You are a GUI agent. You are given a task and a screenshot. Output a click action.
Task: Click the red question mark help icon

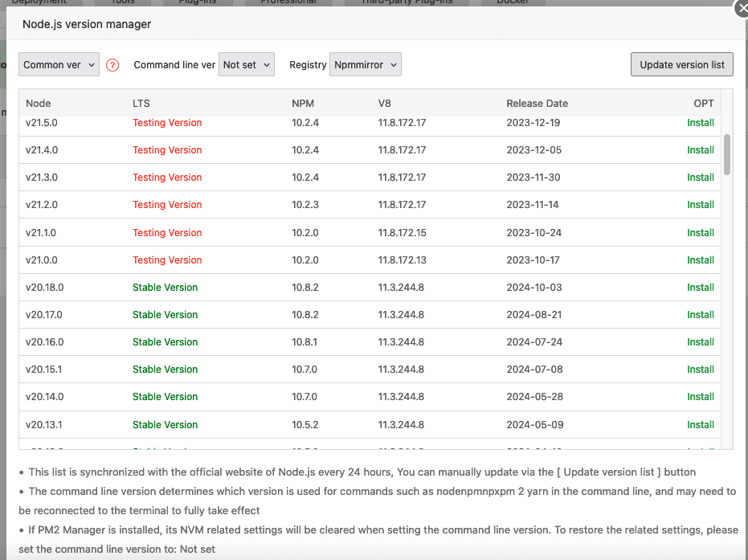pos(112,65)
